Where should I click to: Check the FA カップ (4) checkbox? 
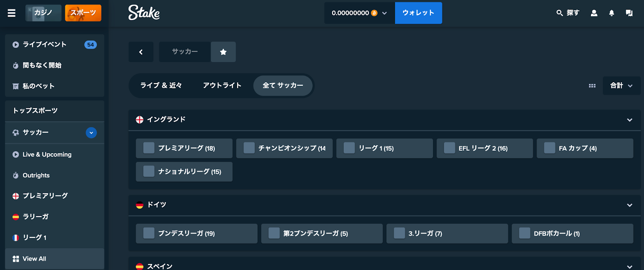click(550, 148)
